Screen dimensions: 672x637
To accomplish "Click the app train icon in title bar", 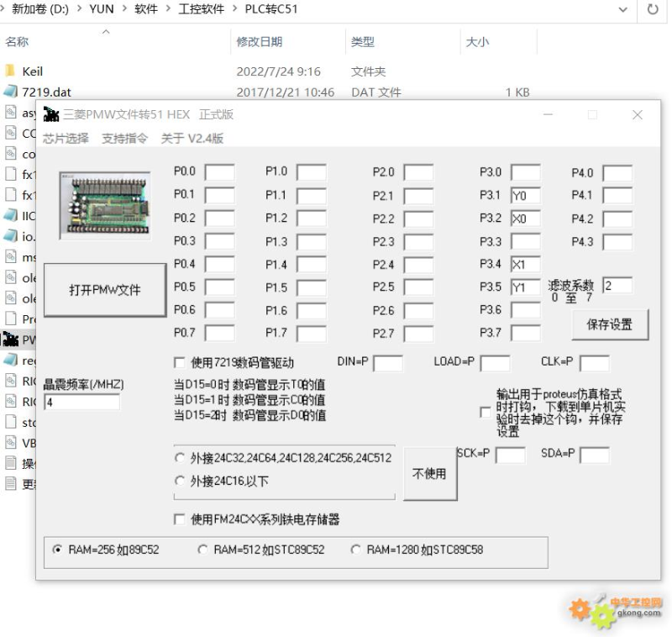I will 51,114.
